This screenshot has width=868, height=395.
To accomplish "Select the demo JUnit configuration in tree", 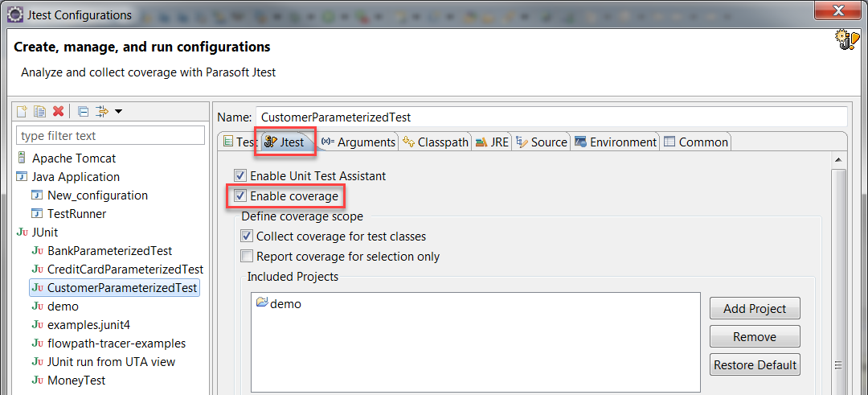I will click(55, 307).
